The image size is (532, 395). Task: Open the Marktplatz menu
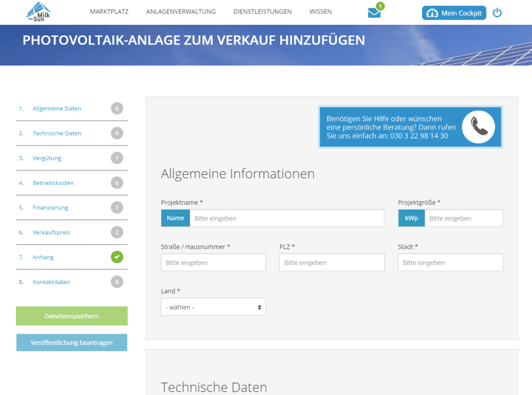coord(109,12)
